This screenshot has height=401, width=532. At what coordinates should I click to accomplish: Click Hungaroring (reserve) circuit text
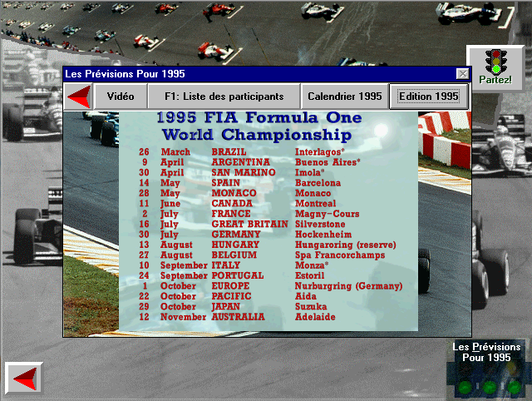coord(346,245)
